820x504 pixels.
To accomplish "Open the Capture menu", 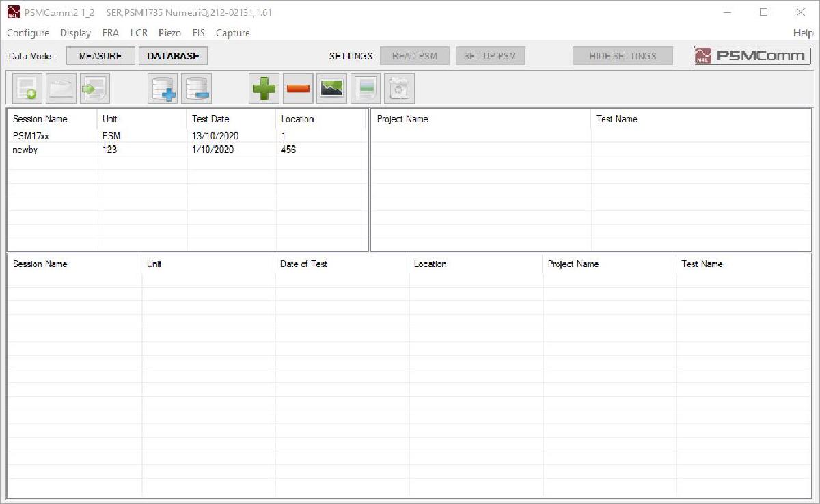I will [232, 33].
